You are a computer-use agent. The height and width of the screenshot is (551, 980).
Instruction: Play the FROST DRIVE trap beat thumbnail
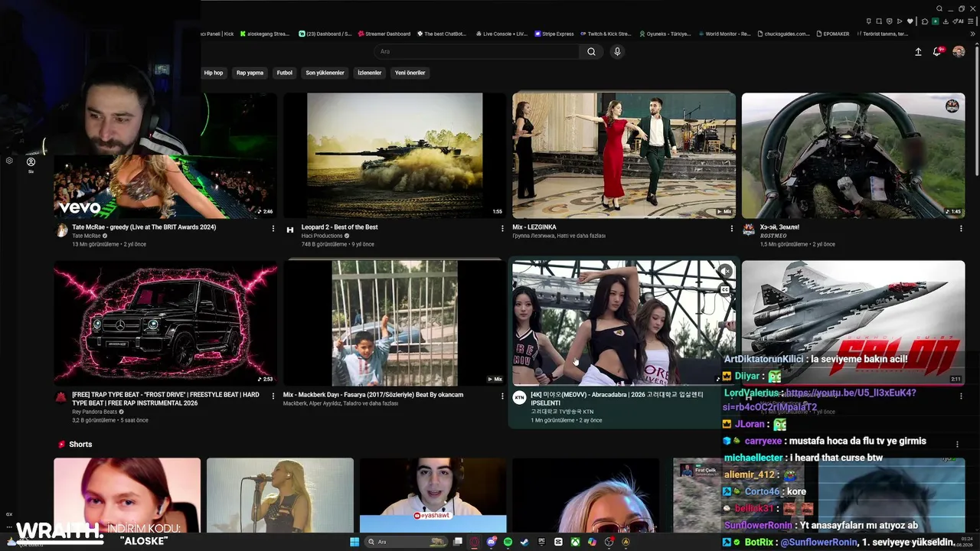(x=165, y=323)
